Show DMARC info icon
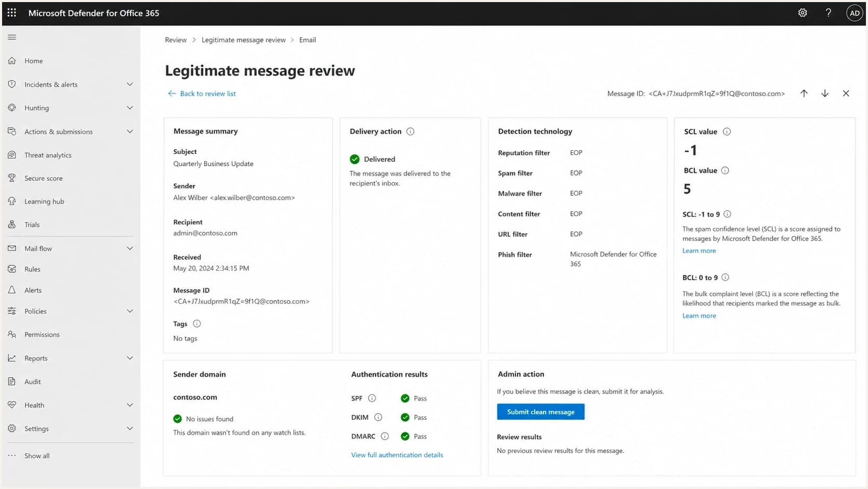The width and height of the screenshot is (868, 489). tap(385, 437)
